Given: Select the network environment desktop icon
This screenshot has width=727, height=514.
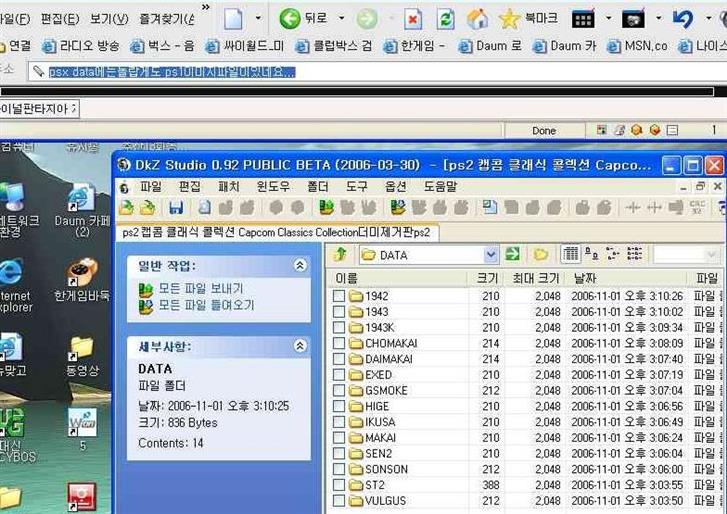Looking at the screenshot, I should [15, 209].
